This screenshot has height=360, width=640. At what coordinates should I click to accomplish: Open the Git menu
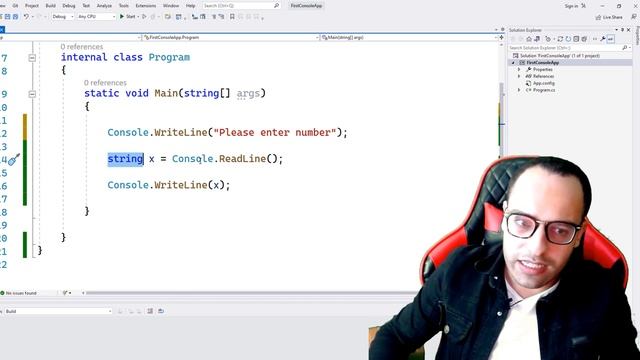click(x=15, y=6)
